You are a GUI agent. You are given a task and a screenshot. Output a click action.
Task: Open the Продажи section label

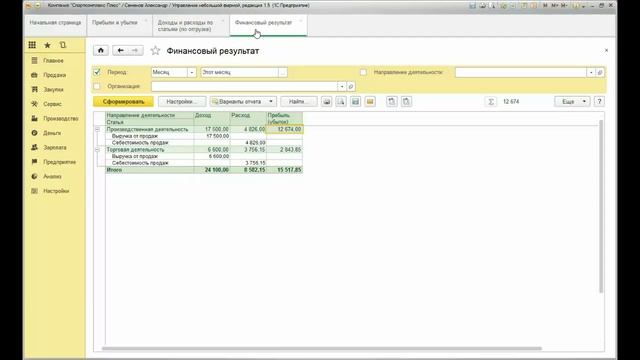55,75
